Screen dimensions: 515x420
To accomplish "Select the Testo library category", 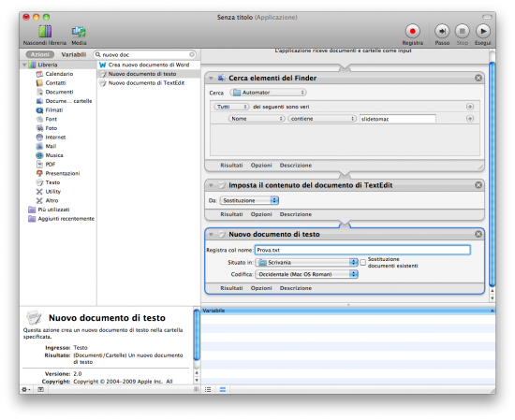I will click(52, 182).
